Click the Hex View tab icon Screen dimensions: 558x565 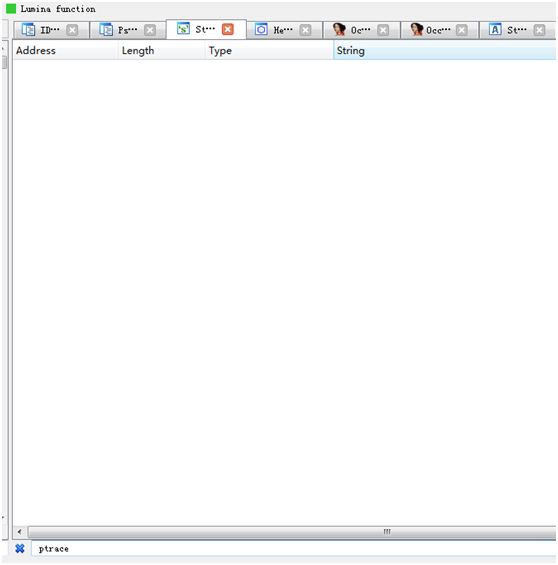(261, 30)
